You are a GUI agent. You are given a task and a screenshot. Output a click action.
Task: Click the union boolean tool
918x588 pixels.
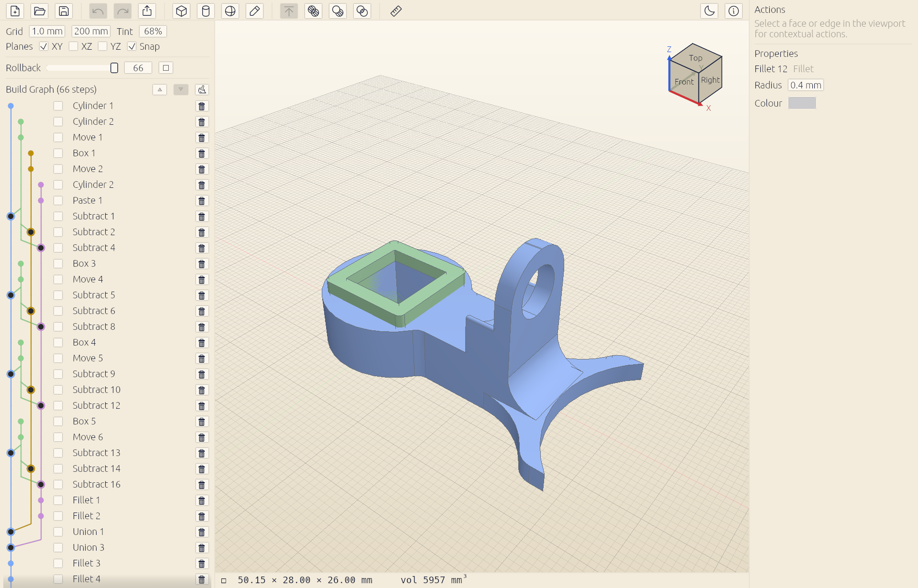[313, 11]
